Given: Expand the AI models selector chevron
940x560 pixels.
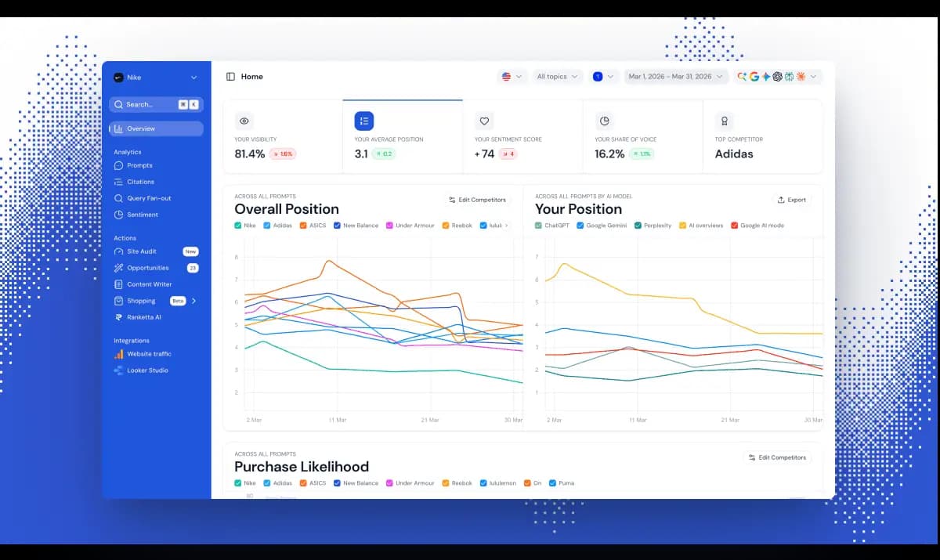Looking at the screenshot, I should (x=813, y=77).
